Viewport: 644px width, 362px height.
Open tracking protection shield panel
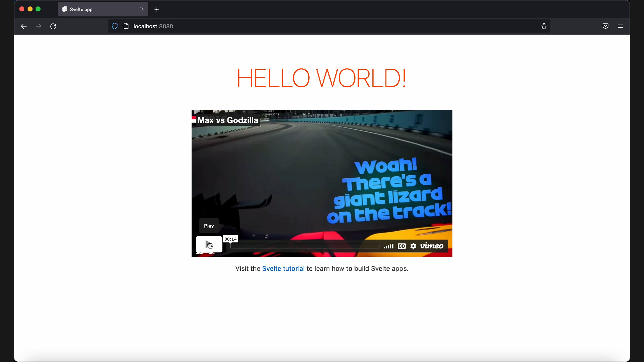click(x=115, y=26)
